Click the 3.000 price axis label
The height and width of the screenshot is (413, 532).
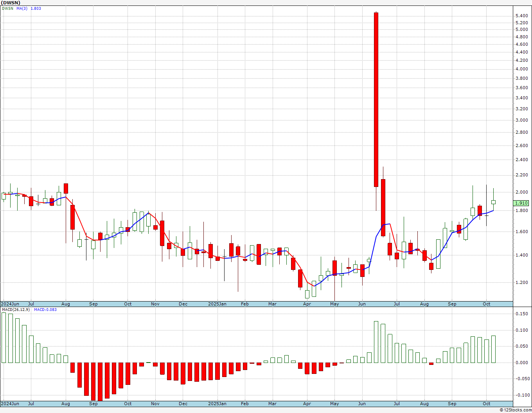pyautogui.click(x=521, y=120)
